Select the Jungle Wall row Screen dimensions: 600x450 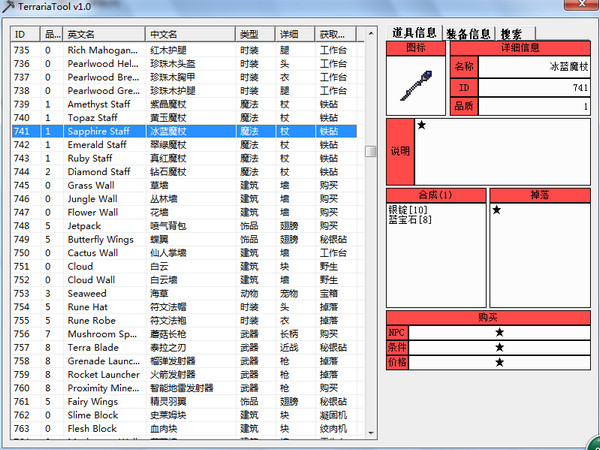click(x=184, y=199)
